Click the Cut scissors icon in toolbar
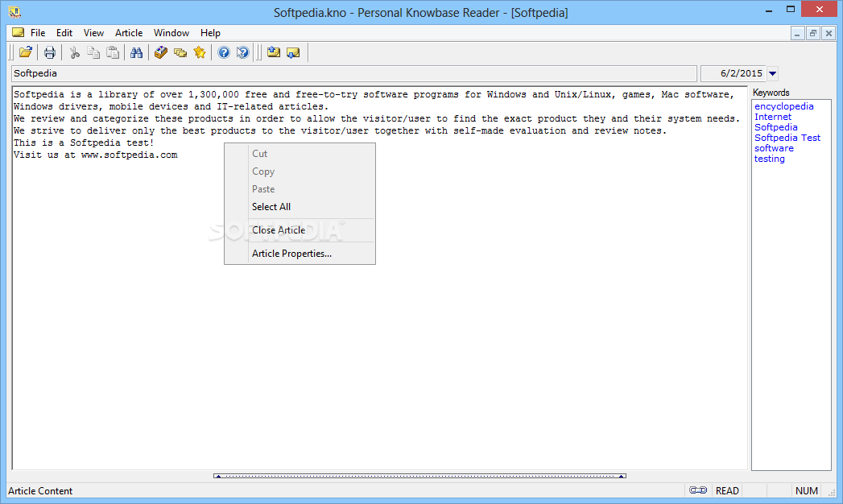The height and width of the screenshot is (504, 843). coord(74,52)
